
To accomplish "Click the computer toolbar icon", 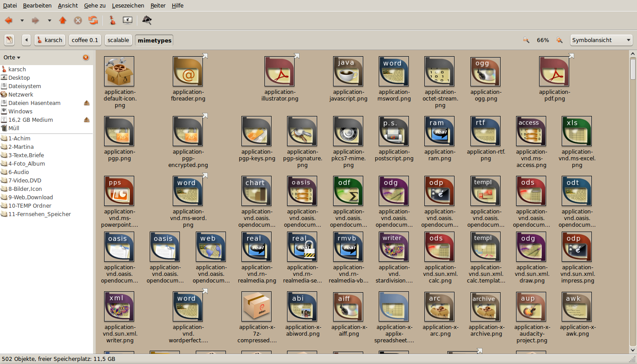I will tap(128, 20).
